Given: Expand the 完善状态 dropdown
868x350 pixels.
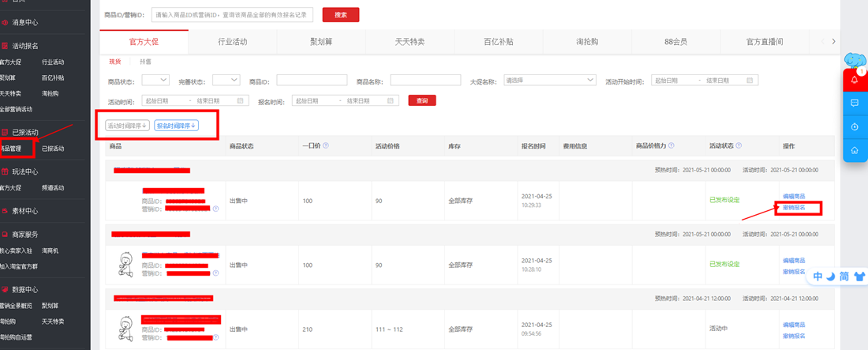Looking at the screenshot, I should point(226,81).
